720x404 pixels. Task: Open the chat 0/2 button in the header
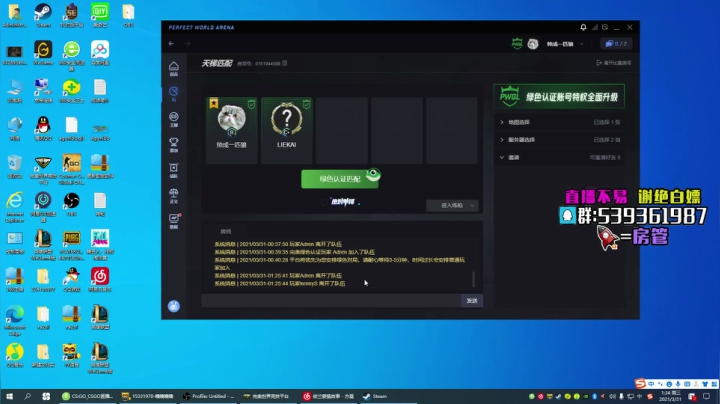[616, 44]
